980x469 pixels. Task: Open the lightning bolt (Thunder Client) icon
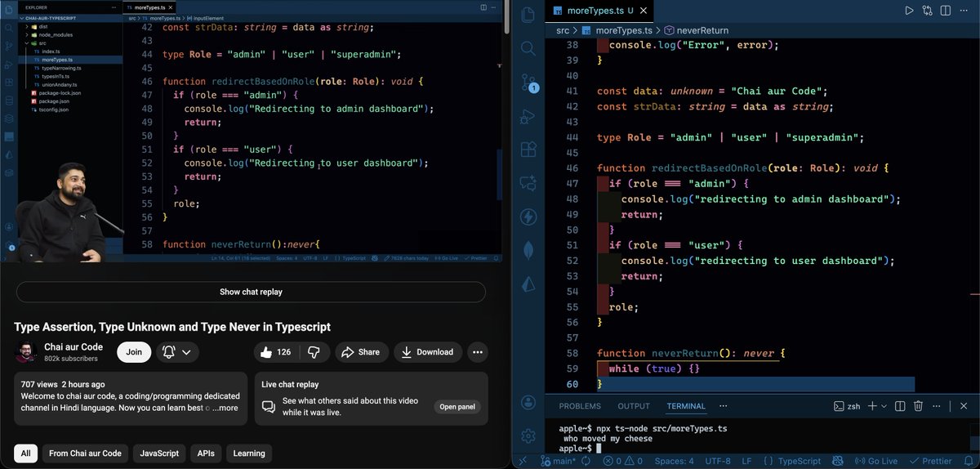[x=528, y=217]
